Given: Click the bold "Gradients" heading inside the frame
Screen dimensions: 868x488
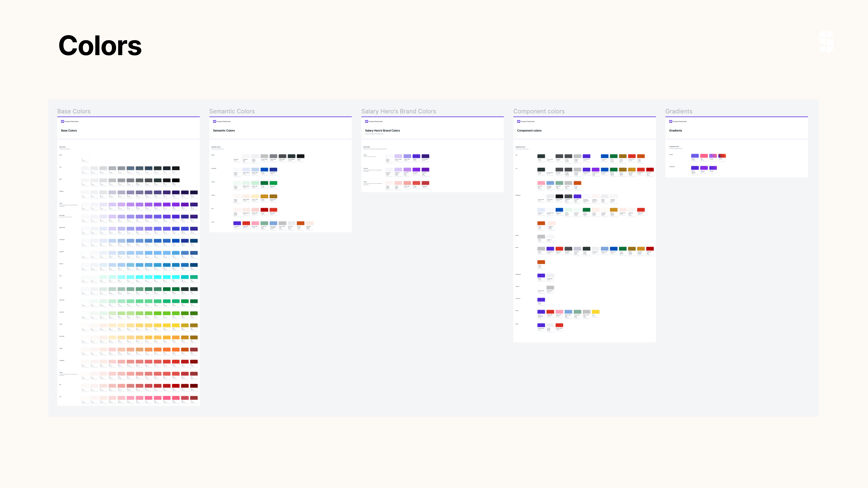Looking at the screenshot, I should [x=675, y=131].
